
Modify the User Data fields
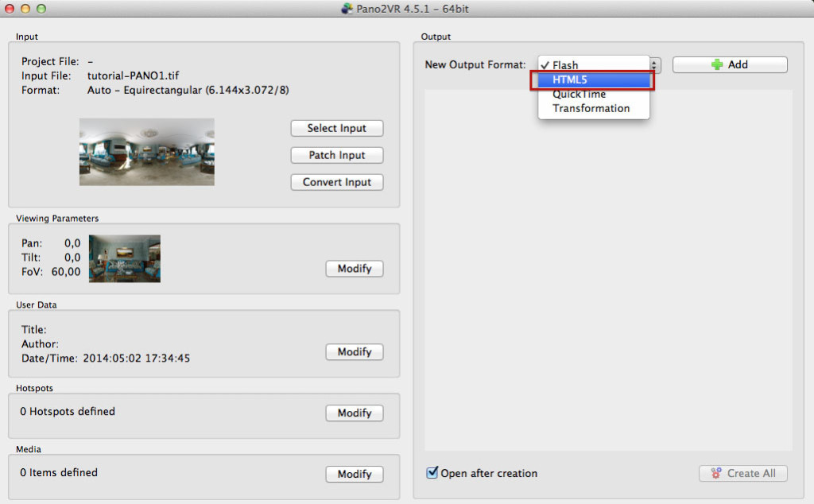point(355,352)
